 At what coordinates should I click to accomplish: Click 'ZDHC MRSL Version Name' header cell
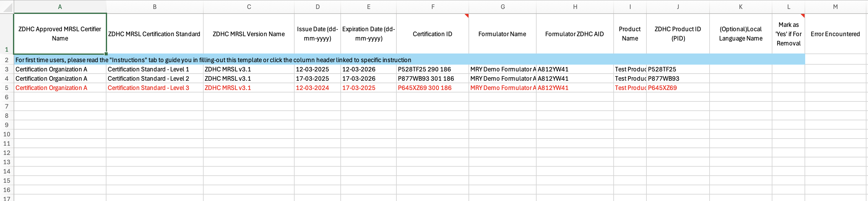[249, 34]
